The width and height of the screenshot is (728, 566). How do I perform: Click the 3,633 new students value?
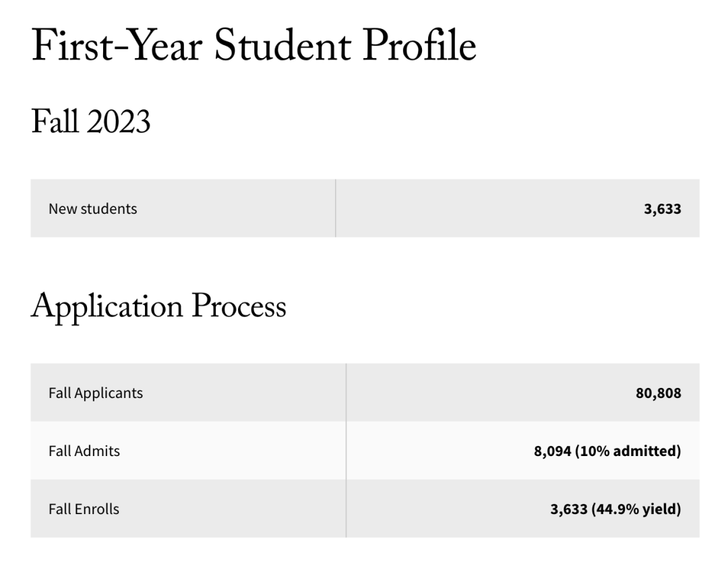click(x=663, y=209)
